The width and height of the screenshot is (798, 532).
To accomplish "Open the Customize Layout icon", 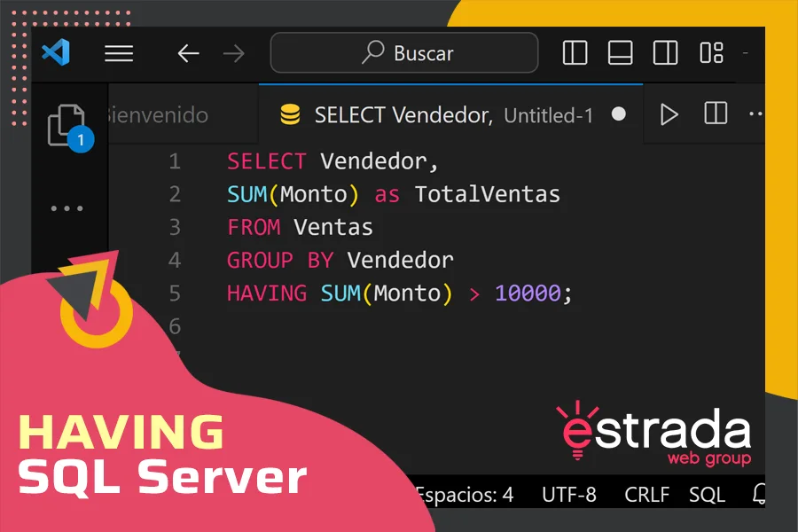I will (x=712, y=53).
